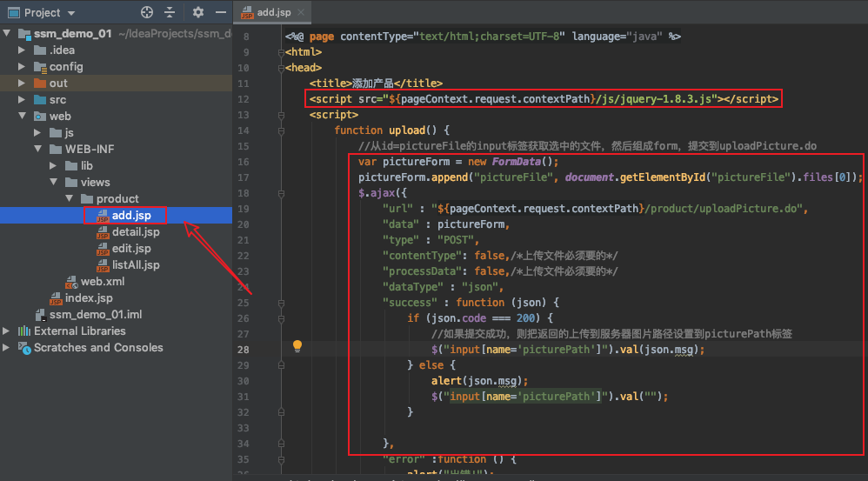Expand the js folder arrow
Viewport: 868px width, 481px height.
coord(37,132)
